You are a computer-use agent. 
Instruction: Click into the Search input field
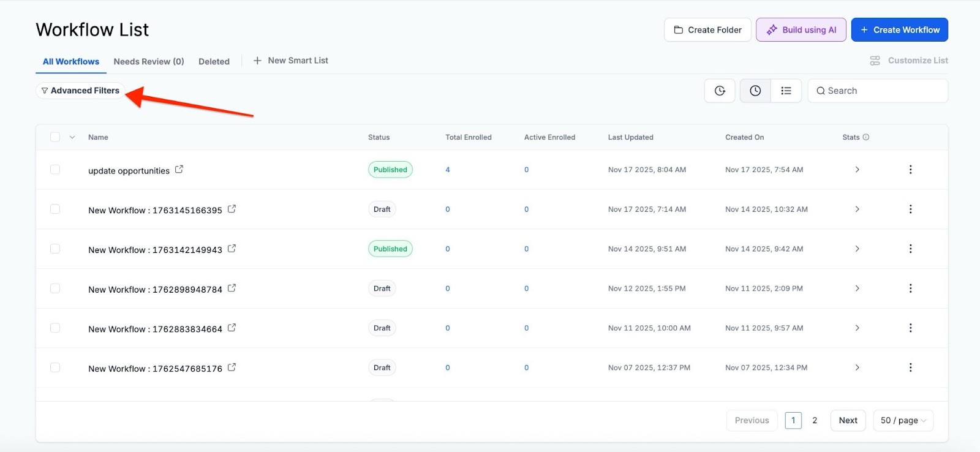click(x=882, y=91)
